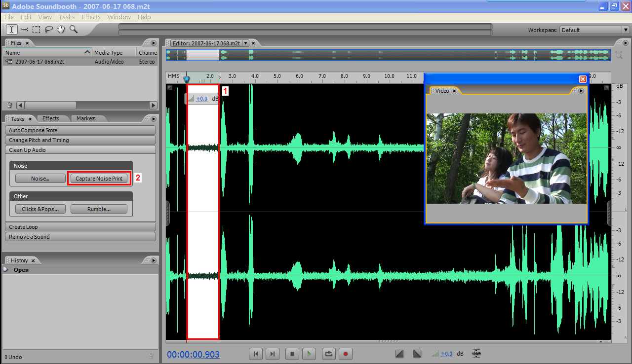Viewport: 632px width, 364px height.
Task: Go to previous marker with transport button
Action: [256, 354]
